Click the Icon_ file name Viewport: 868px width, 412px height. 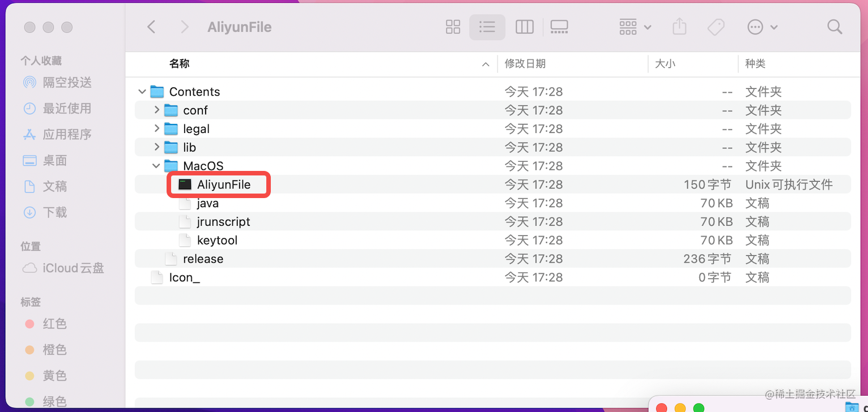[184, 277]
